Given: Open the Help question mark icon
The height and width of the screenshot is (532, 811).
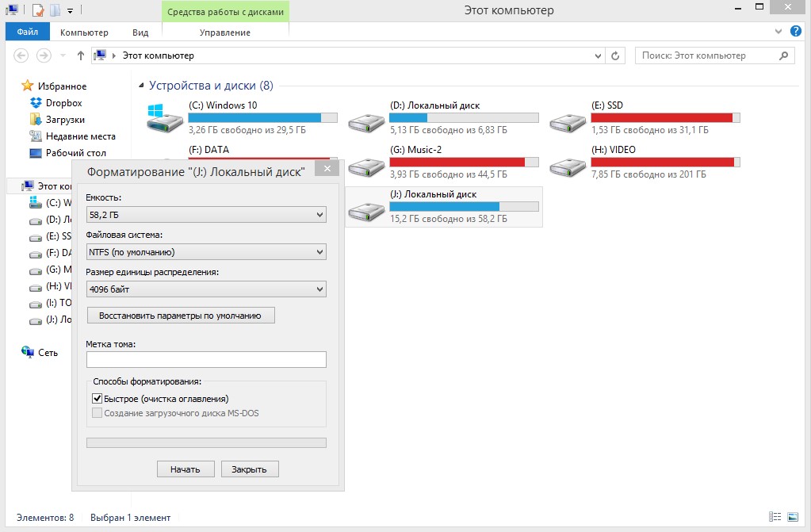Looking at the screenshot, I should 795,32.
